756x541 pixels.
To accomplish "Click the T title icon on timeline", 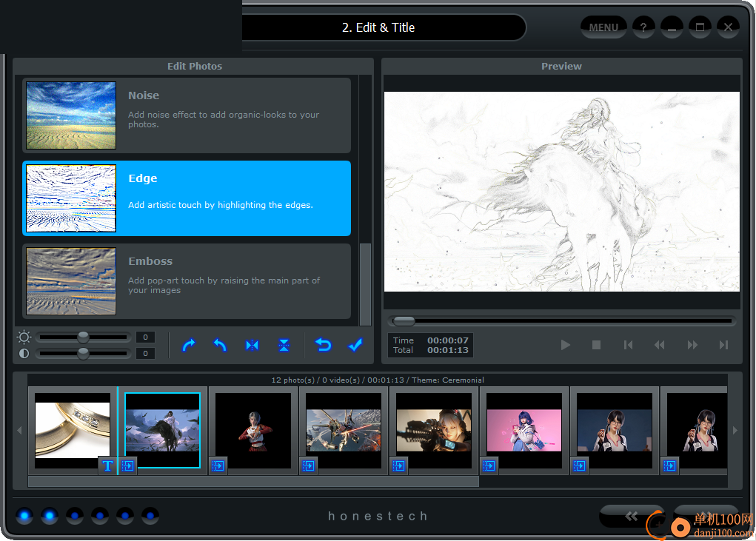I will click(107, 466).
